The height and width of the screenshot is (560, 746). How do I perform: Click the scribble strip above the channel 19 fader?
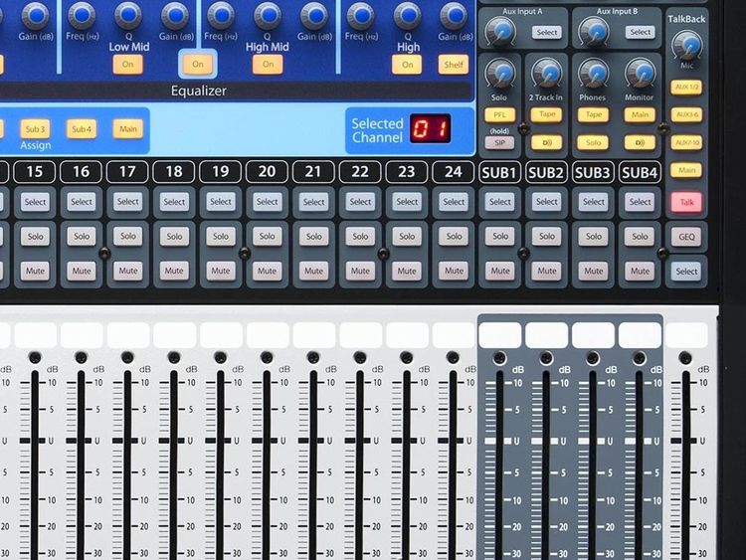221,335
